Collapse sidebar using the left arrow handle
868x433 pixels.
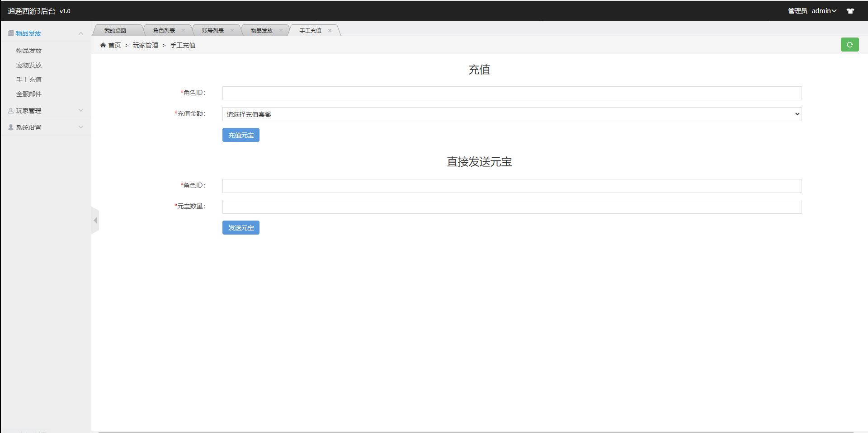coord(95,221)
